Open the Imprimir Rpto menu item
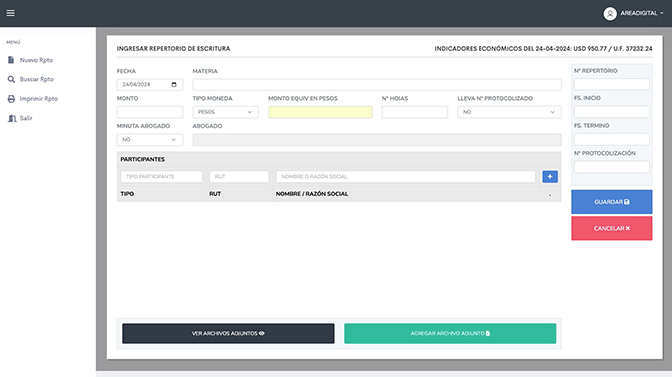The image size is (672, 377). tap(39, 99)
